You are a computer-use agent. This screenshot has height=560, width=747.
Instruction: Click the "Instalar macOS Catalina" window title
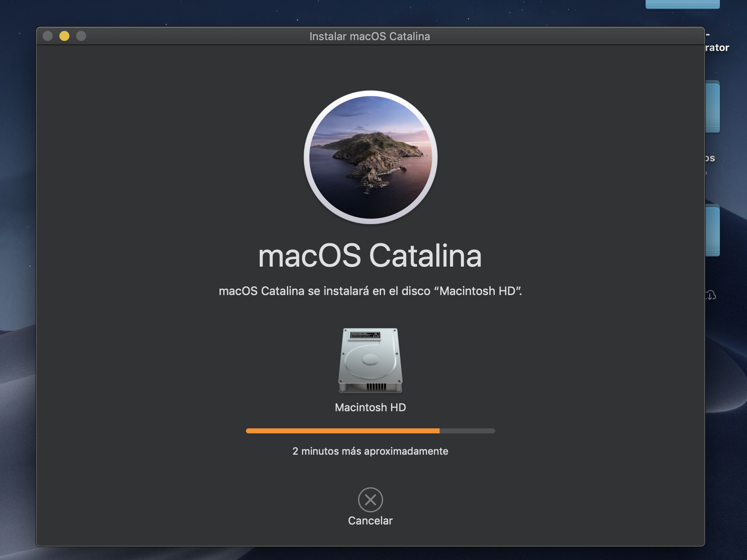370,36
